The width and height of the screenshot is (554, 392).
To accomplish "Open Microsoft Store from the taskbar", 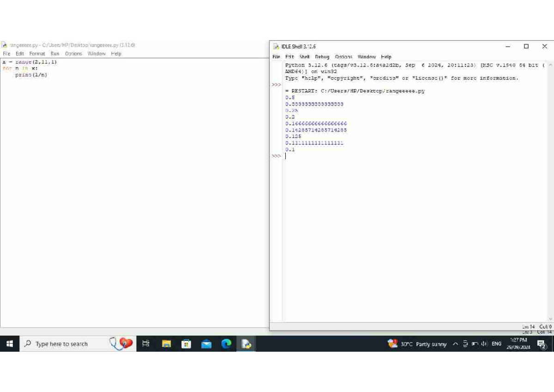I will click(x=186, y=344).
